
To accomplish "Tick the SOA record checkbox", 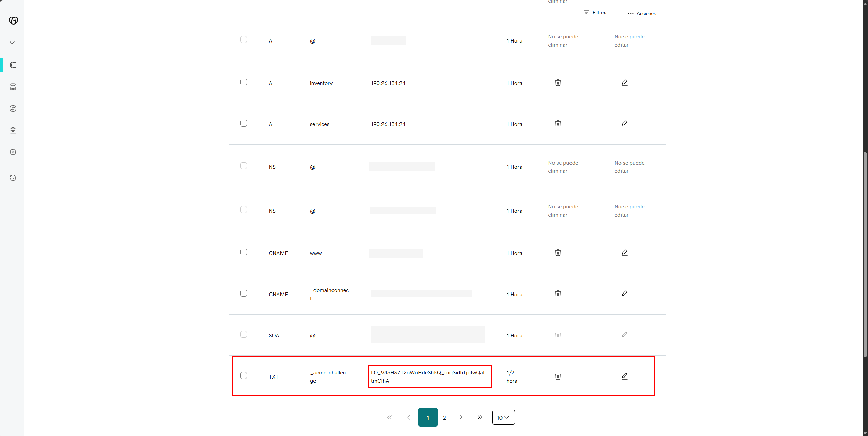I will click(244, 334).
